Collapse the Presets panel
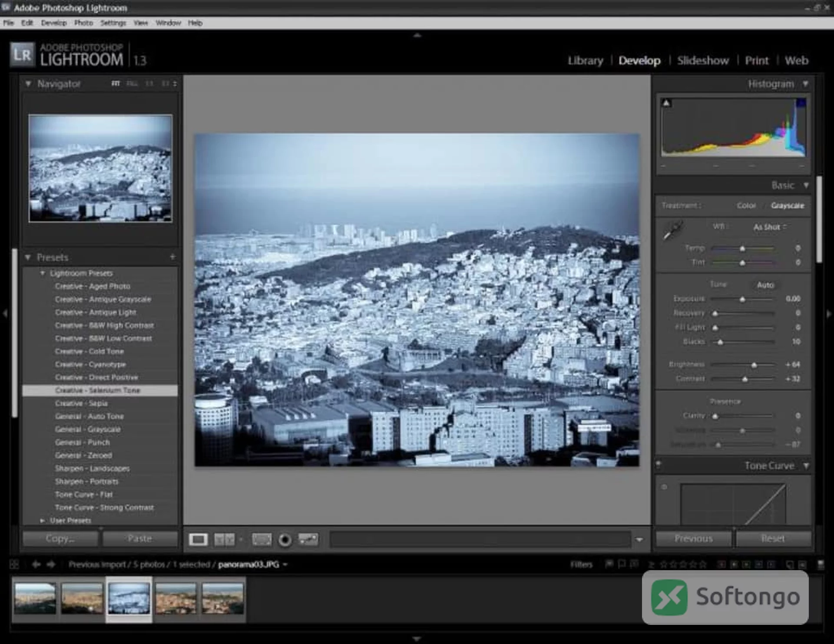The image size is (834, 644). (x=28, y=258)
